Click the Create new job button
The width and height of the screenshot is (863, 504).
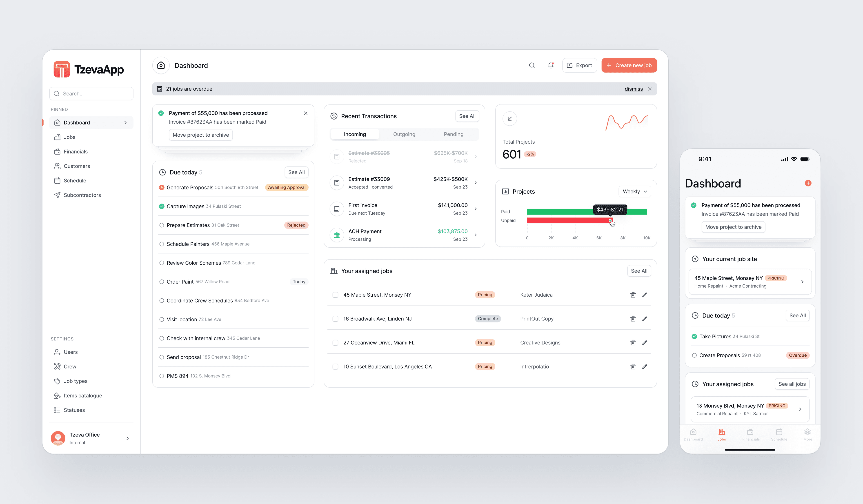click(x=629, y=65)
